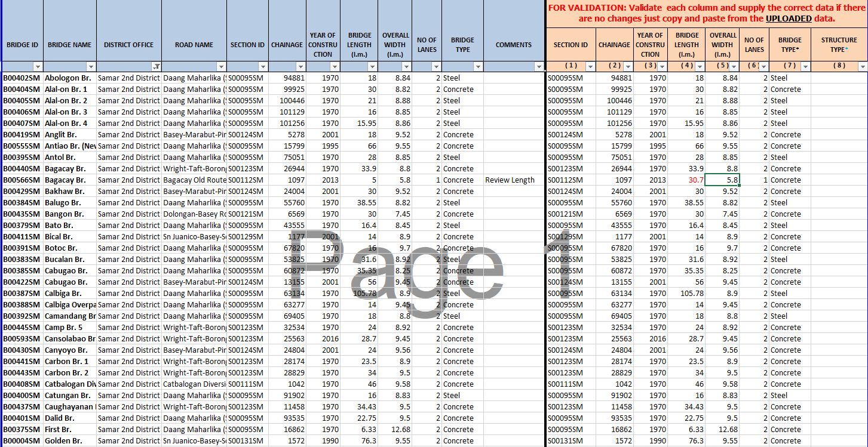868x447 pixels.
Task: Open the left YEAR OF CONSTRUCTION filter dropdown
Action: [x=335, y=67]
